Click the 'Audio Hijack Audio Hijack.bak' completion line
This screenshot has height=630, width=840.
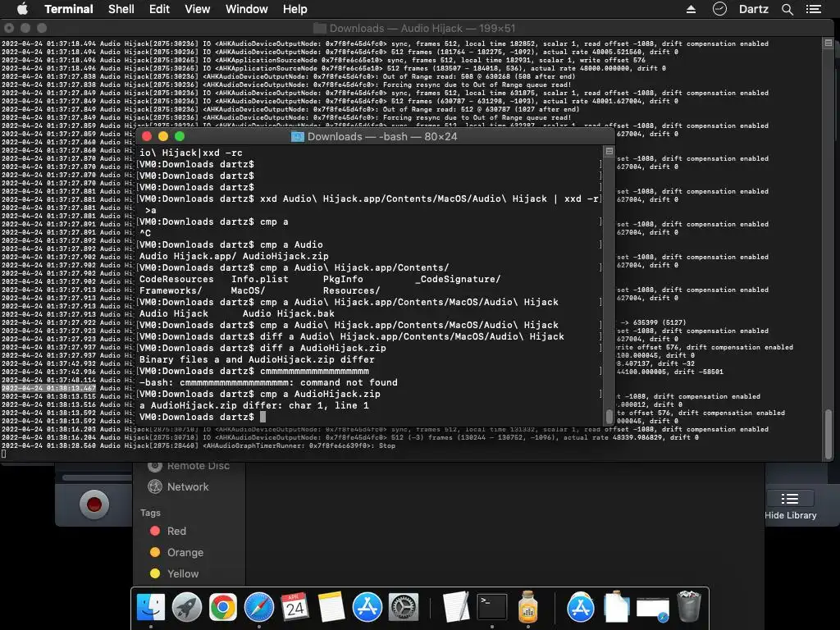[237, 313]
